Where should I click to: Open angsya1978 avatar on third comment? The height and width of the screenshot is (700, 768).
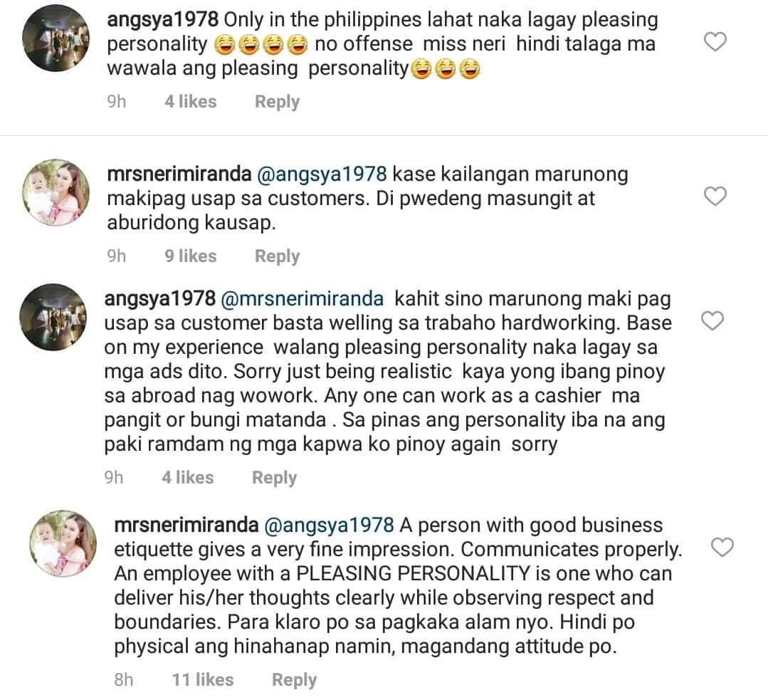coord(53,317)
